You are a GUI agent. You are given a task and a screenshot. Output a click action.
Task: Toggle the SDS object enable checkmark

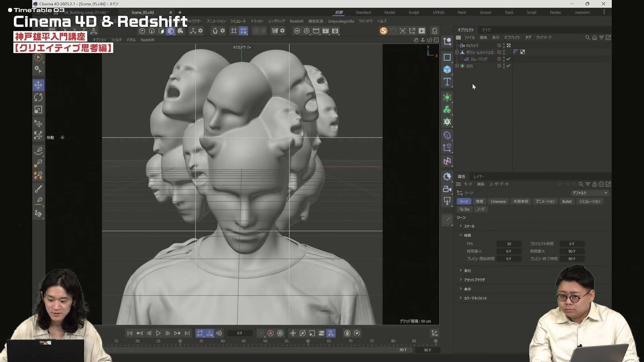[x=508, y=66]
